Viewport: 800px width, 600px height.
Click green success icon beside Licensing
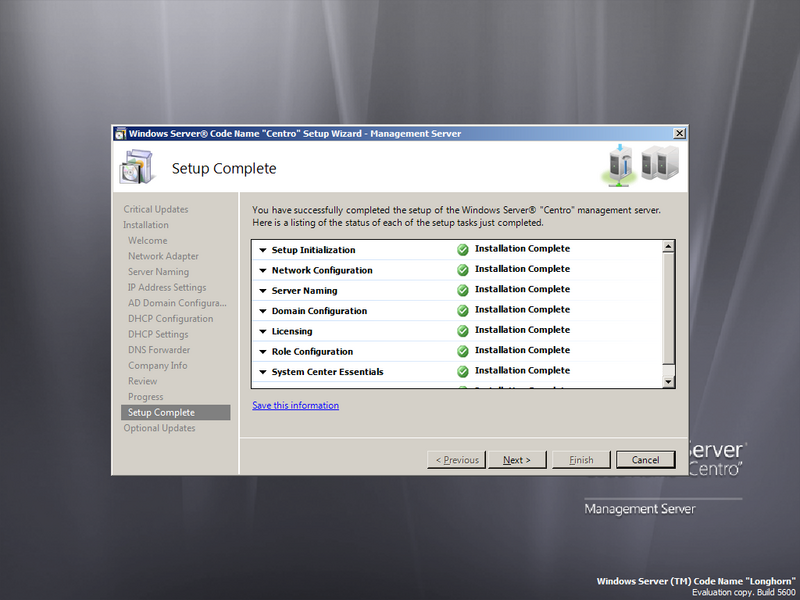click(x=461, y=330)
